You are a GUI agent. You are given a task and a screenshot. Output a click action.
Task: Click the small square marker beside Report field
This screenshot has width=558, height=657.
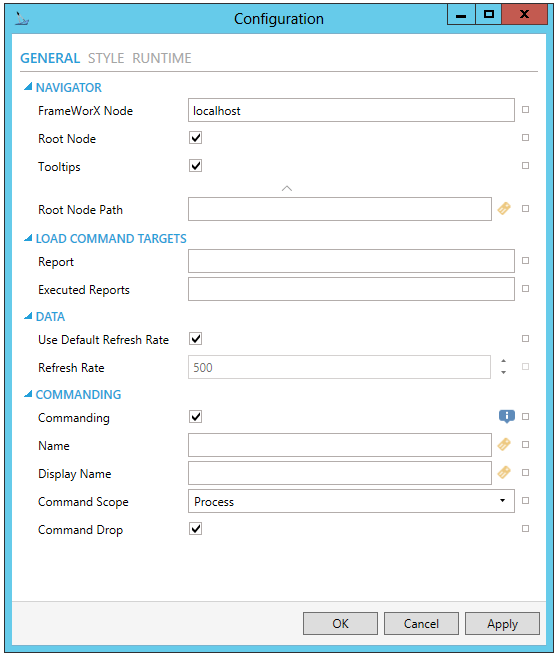525,261
